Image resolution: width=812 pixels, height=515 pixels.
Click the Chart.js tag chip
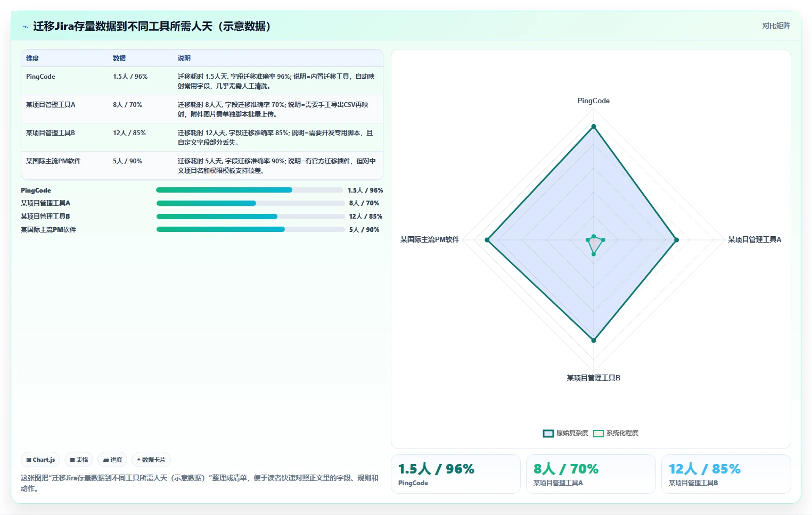pyautogui.click(x=40, y=460)
